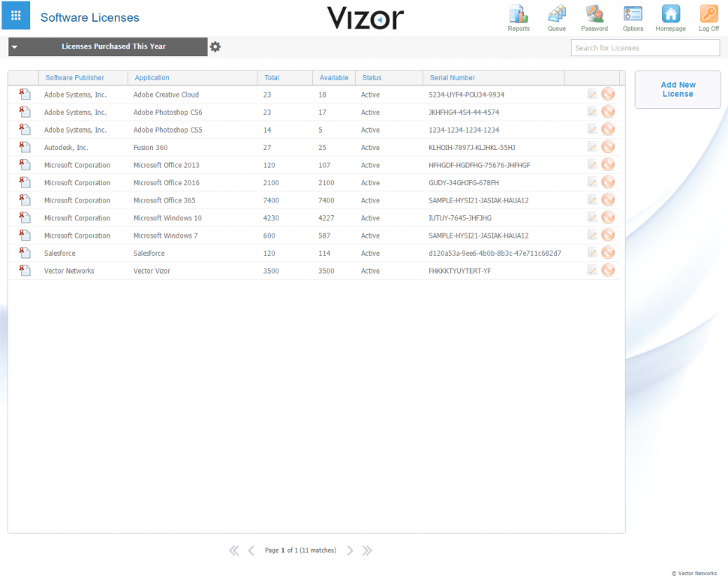This screenshot has width=728, height=582.
Task: Delete the Adobe Creative Cloud license
Action: 608,94
